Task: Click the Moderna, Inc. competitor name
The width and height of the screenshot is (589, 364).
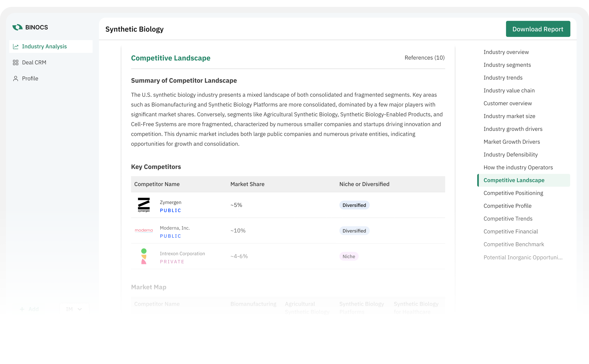Action: [175, 228]
